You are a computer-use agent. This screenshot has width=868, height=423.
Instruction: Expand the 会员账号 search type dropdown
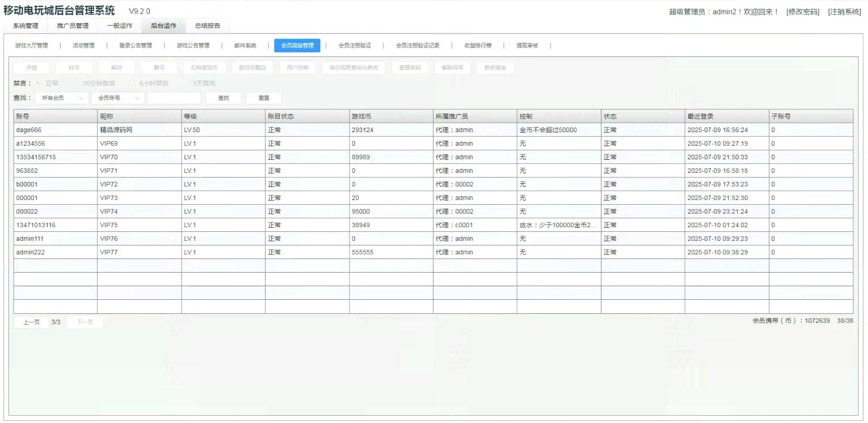tap(118, 98)
